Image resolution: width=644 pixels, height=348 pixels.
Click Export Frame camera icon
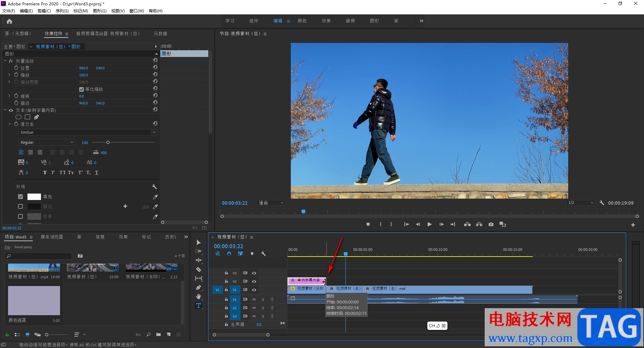click(x=491, y=224)
